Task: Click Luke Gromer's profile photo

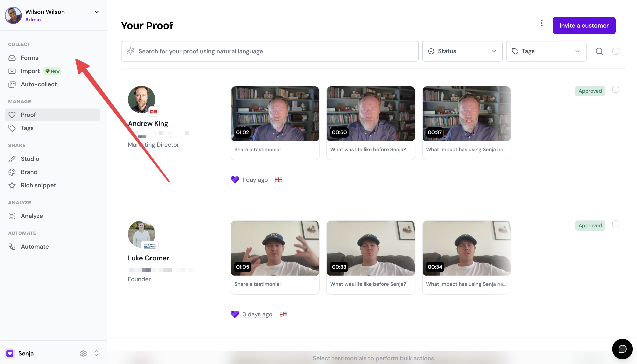Action: tap(141, 234)
